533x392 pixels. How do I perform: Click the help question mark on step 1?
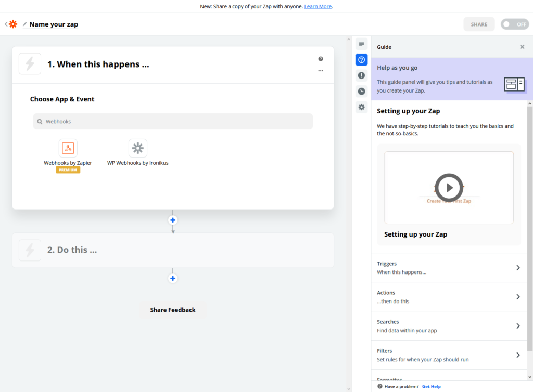[x=321, y=59]
